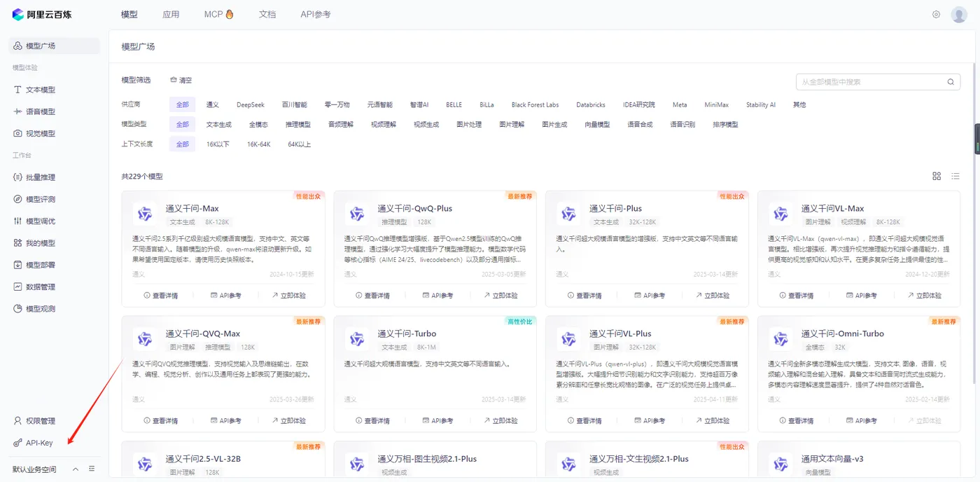Click the 通义千问VL-Max model logo
The width and height of the screenshot is (980, 482).
click(780, 214)
